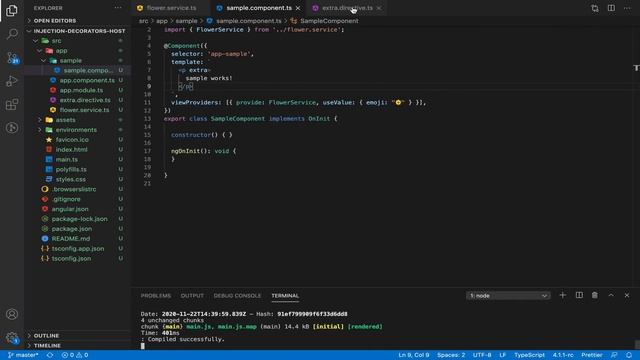The image size is (640, 360).
Task: Click sample folder in breadcrumb
Action: tap(186, 21)
